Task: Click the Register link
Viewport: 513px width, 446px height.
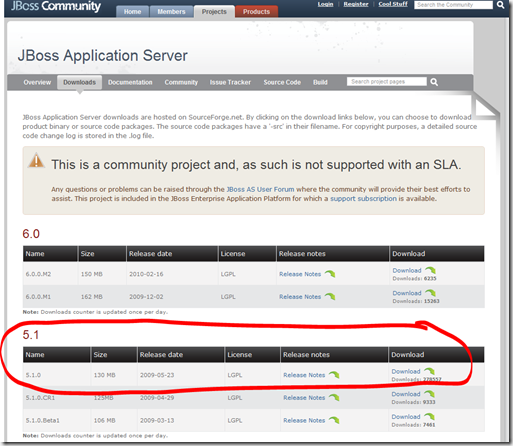Action: coord(356,4)
